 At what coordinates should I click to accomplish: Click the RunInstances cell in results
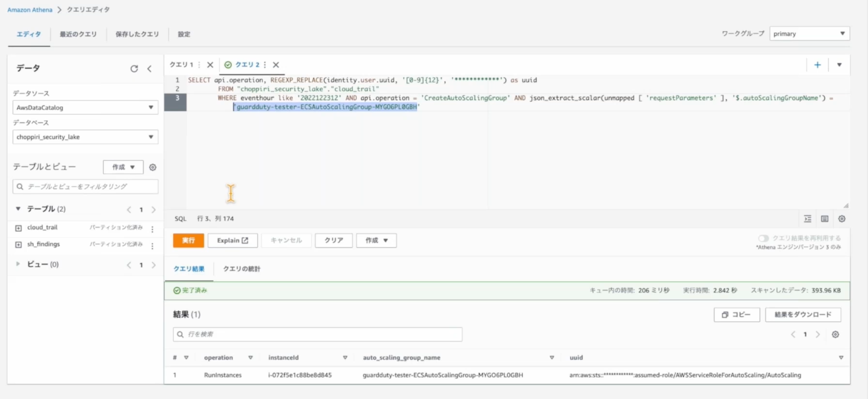223,375
